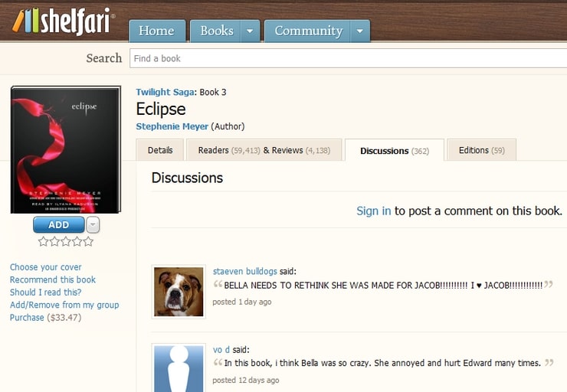Open Should I read this? link

[45, 292]
